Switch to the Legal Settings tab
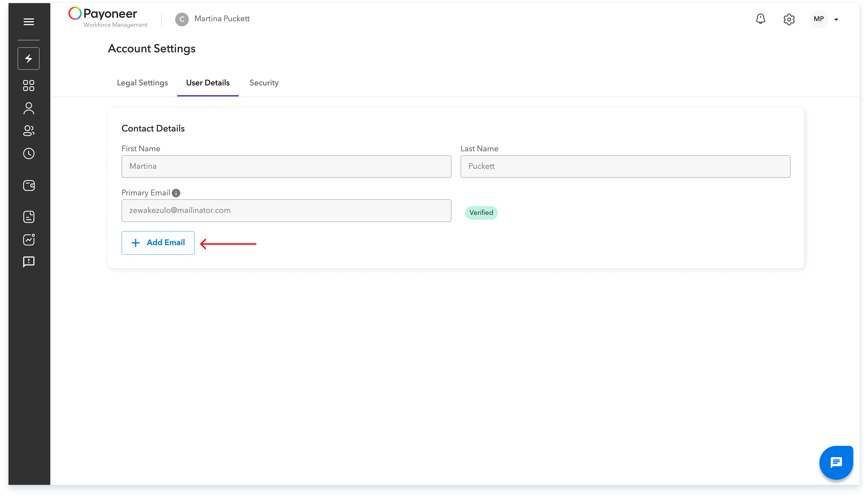This screenshot has width=868, height=499. 142,83
